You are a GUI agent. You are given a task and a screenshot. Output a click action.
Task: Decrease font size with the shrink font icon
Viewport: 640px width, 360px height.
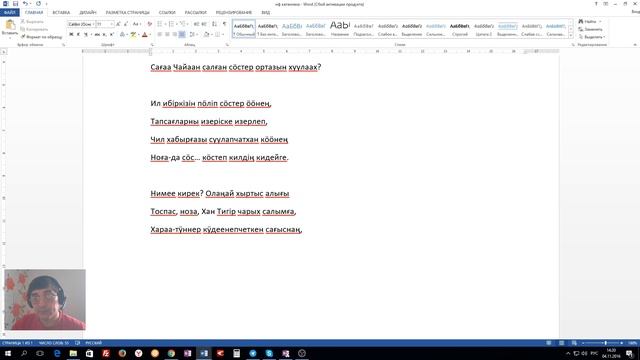126,24
